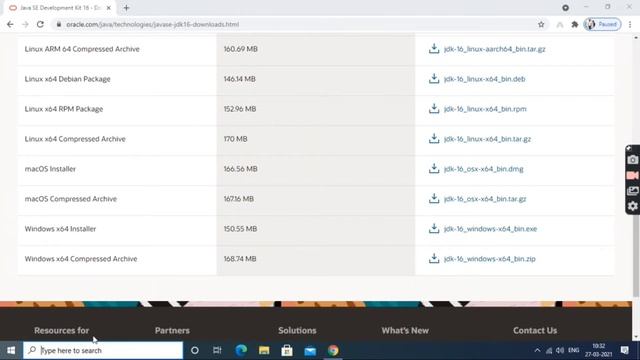Select the Windows x64 Installer text
The height and width of the screenshot is (360, 640).
click(60, 229)
